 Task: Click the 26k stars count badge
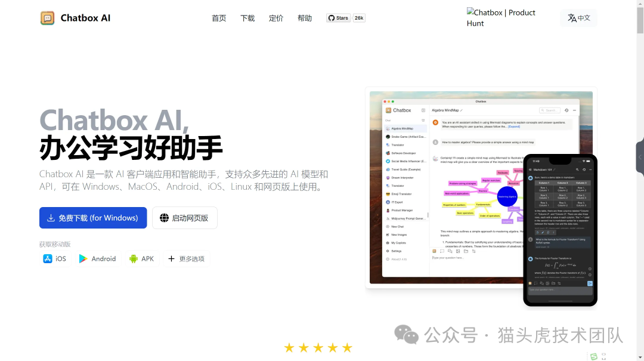point(359,18)
